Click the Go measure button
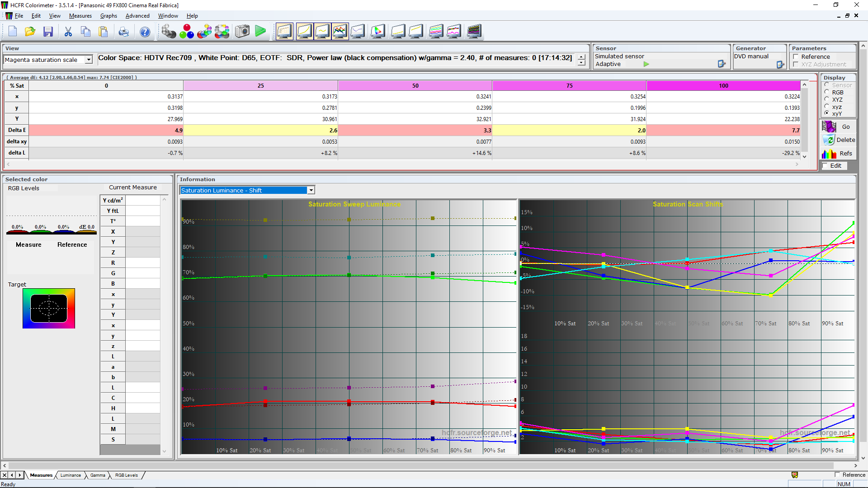 click(838, 127)
